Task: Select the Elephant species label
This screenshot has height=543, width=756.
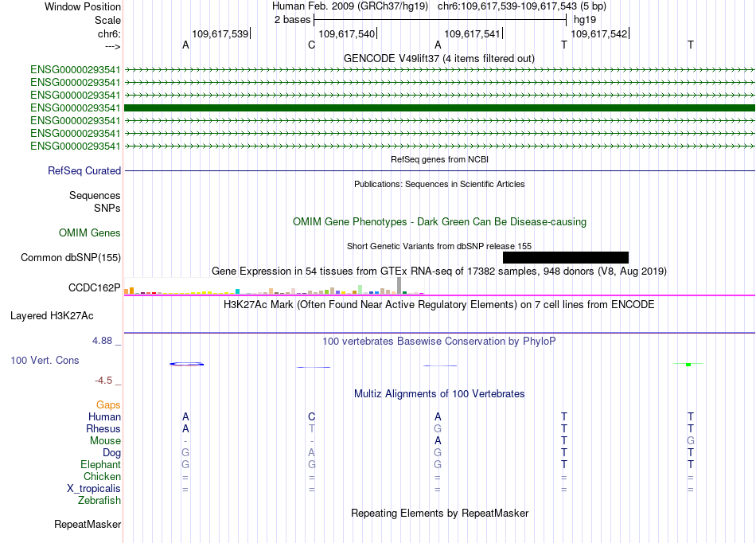Action: coord(100,464)
